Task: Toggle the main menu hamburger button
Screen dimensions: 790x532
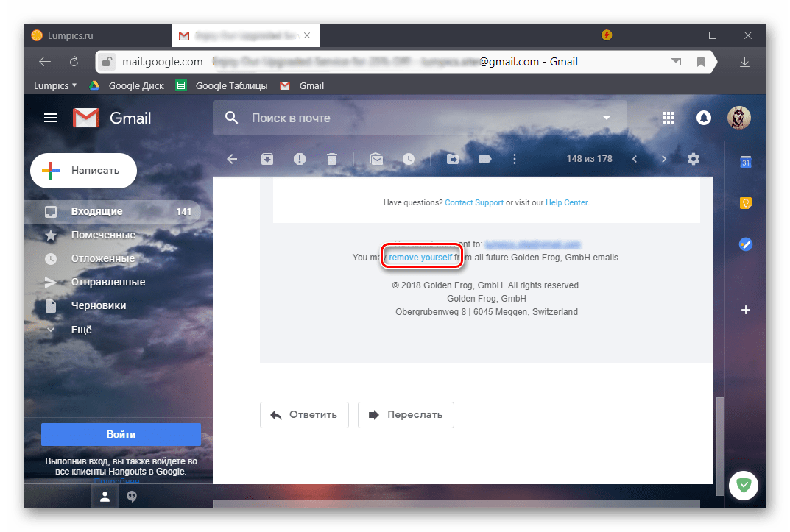Action: (x=51, y=118)
